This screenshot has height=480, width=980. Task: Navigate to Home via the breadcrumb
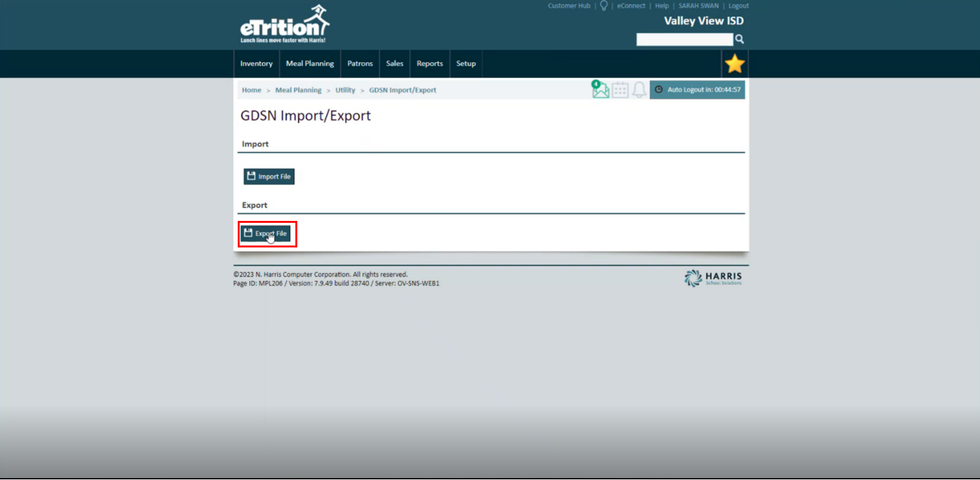pos(251,90)
